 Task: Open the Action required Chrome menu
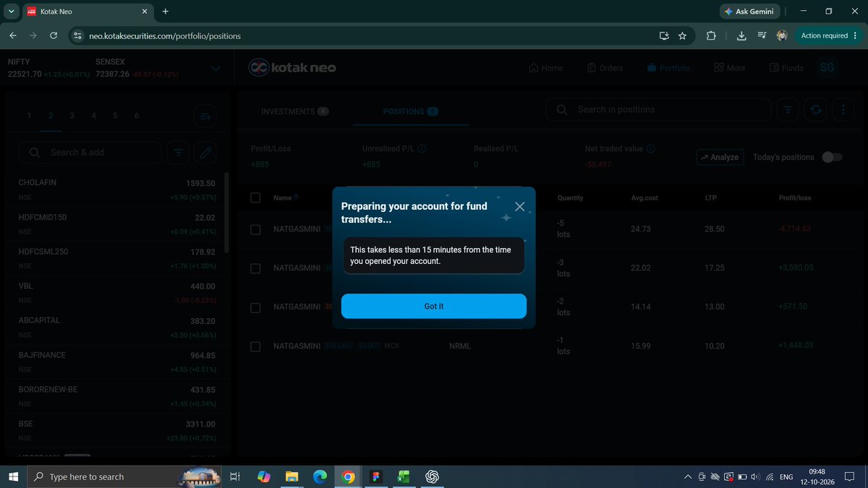(x=828, y=35)
